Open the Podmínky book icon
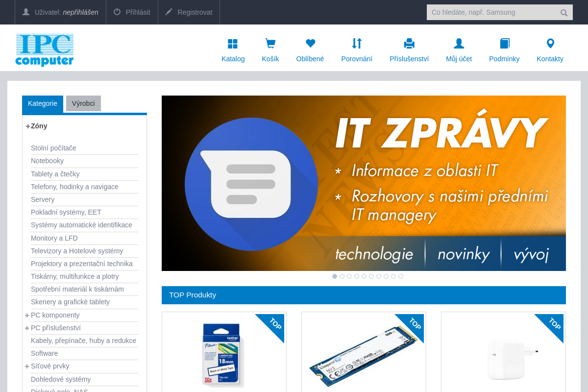The height and width of the screenshot is (392, 588). 505,44
